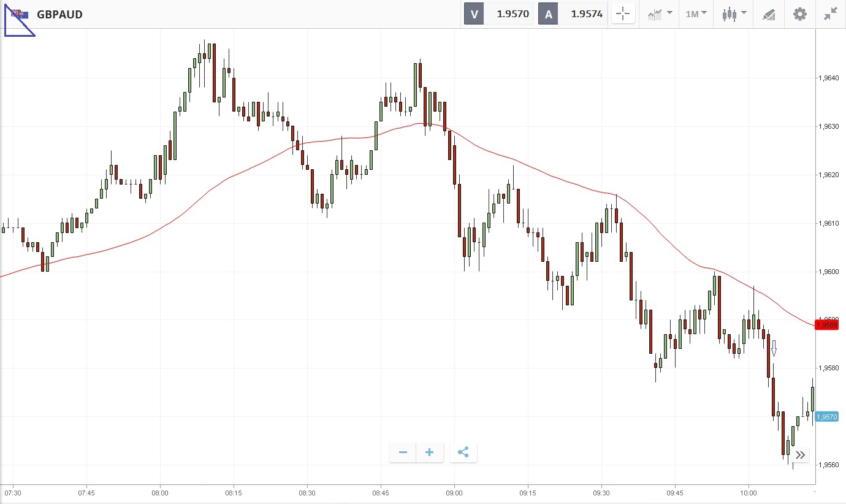
Task: Click the GBPAUD flag icon
Action: [x=19, y=14]
